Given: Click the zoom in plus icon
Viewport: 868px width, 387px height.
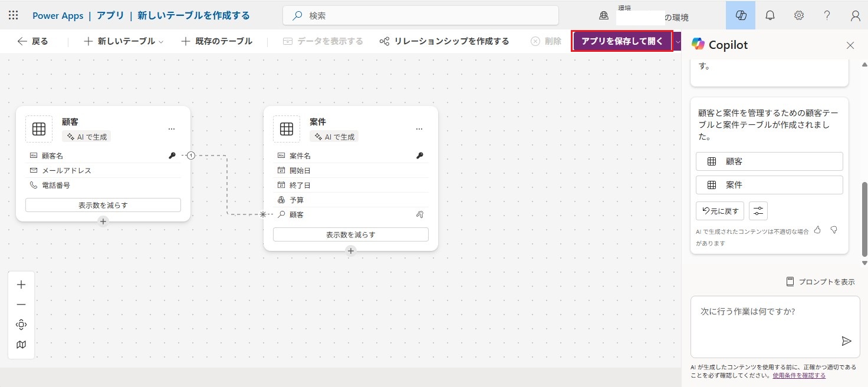Looking at the screenshot, I should click(21, 285).
